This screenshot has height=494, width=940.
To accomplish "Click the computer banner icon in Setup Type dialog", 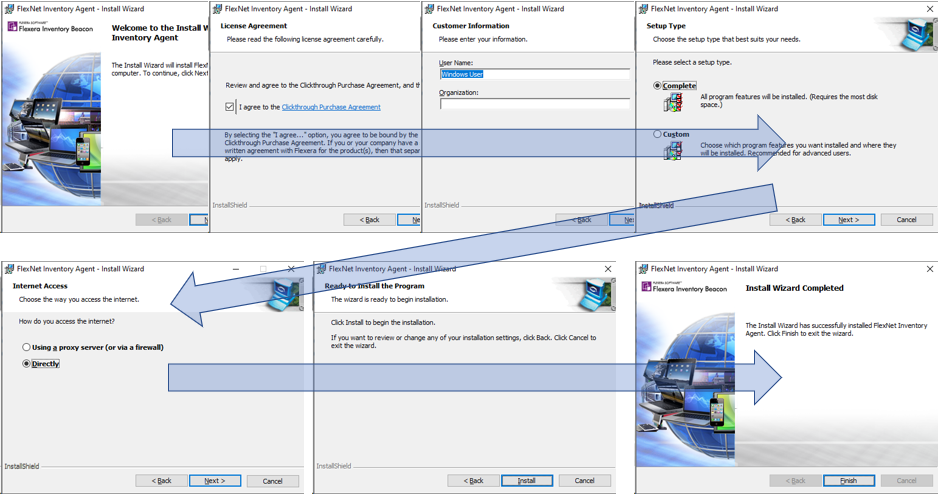I will click(x=918, y=35).
